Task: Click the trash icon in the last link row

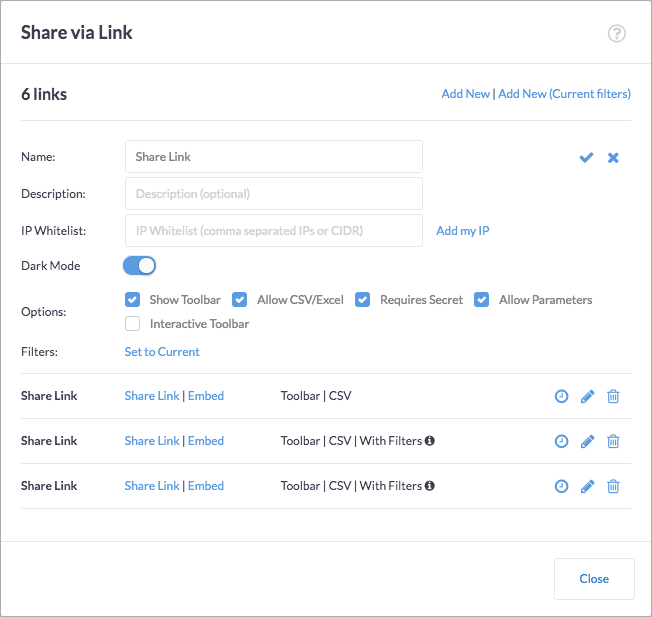Action: click(x=613, y=486)
